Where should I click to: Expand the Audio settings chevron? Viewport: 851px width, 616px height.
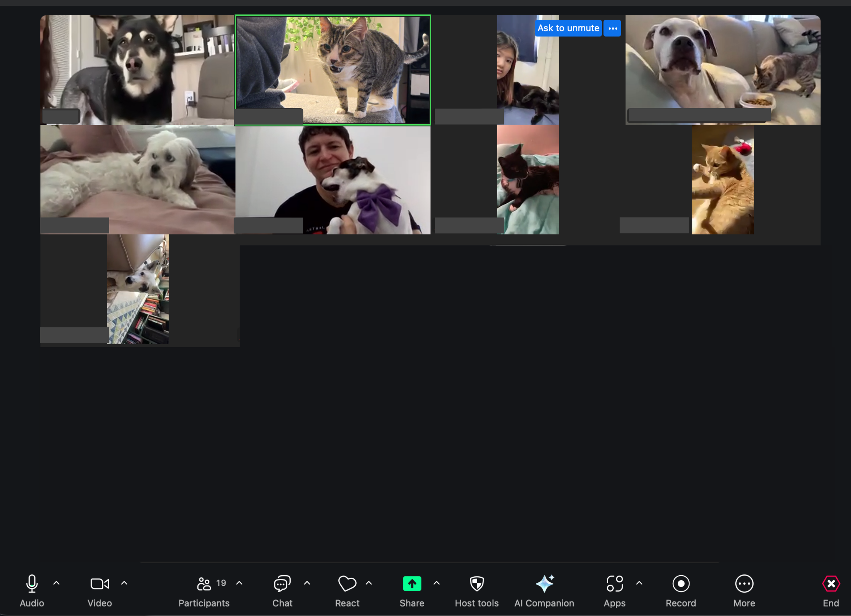coord(56,583)
